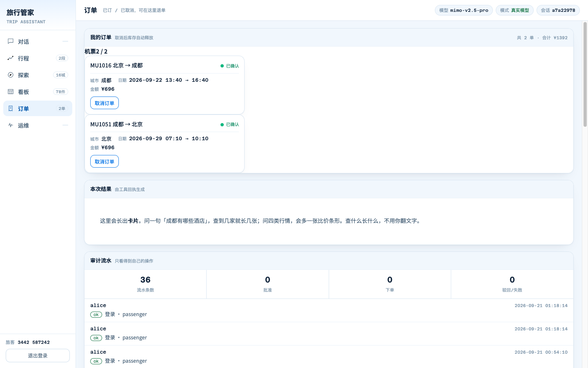This screenshot has width=588, height=368.
Task: Click the 审计流水 panel heading
Action: tap(101, 260)
